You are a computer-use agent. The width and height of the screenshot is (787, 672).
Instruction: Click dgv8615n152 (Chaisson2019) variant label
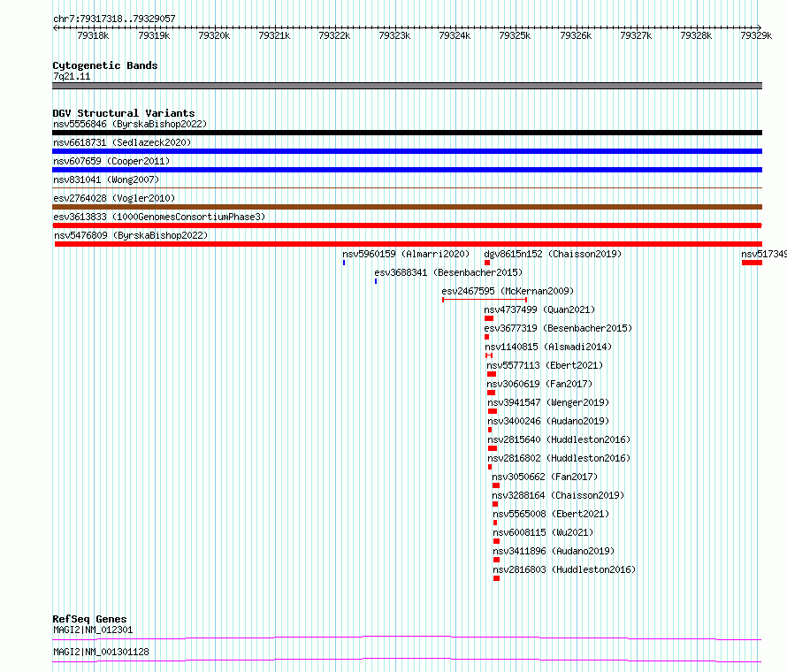(x=553, y=254)
